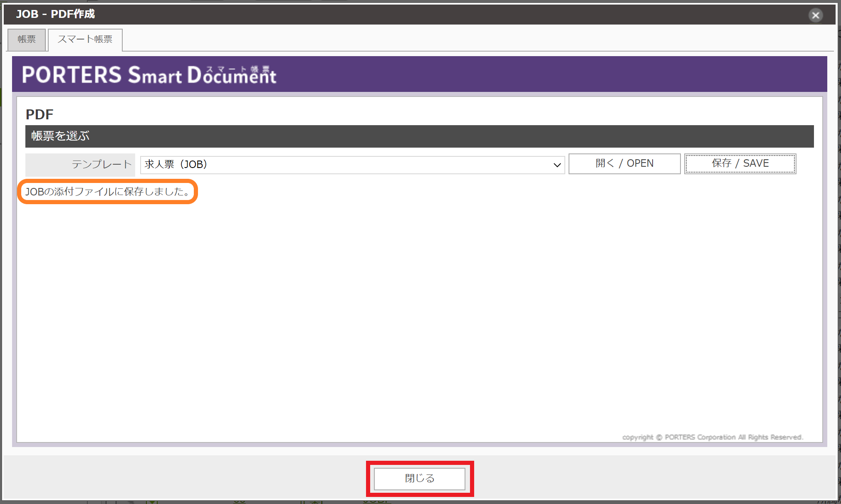Select the スマート帳票 tab

point(85,40)
